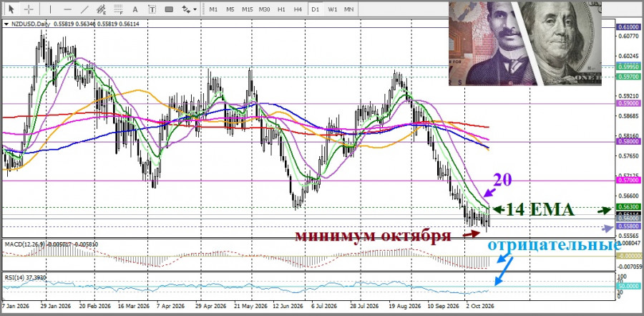The height and width of the screenshot is (316, 644).
Task: Select the Fibonacci retracement tool
Action: 118,9
